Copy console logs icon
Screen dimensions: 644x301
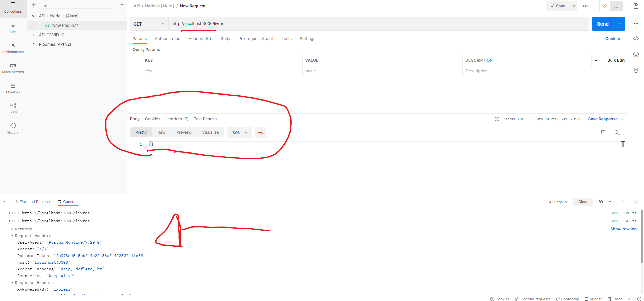point(601,202)
